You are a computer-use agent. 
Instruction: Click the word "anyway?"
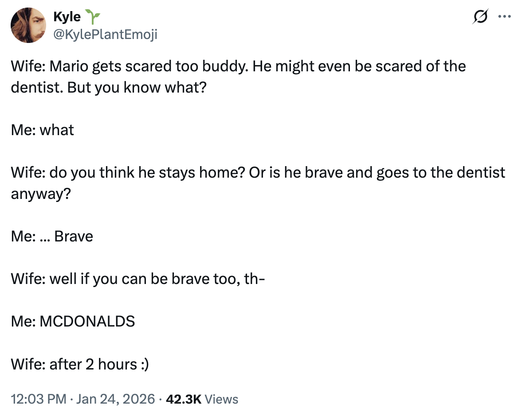pyautogui.click(x=41, y=193)
